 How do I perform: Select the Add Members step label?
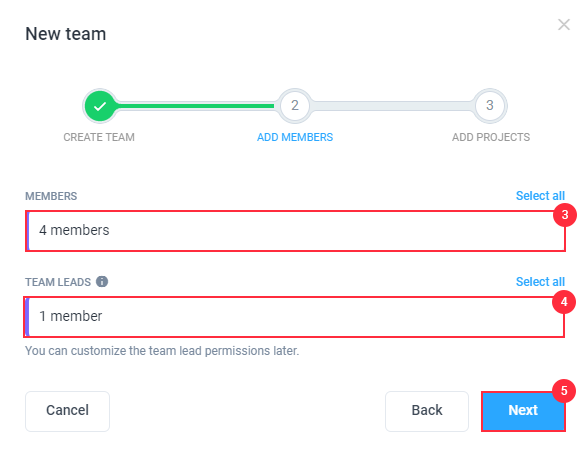295,137
